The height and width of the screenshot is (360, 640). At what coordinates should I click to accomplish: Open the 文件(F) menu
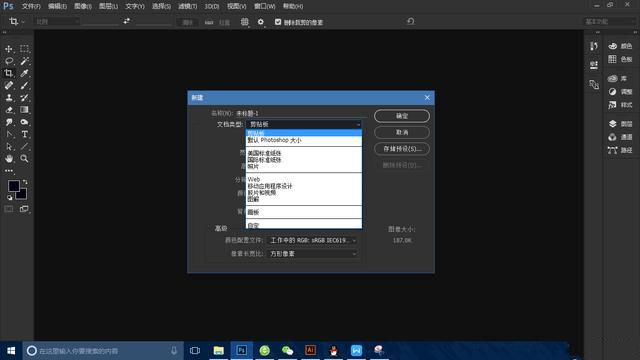click(31, 7)
